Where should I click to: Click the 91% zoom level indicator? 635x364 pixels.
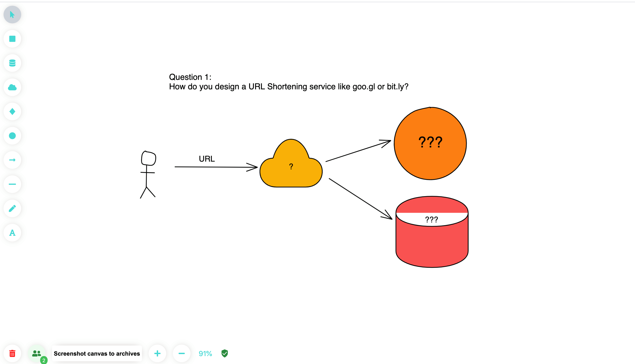[205, 353]
